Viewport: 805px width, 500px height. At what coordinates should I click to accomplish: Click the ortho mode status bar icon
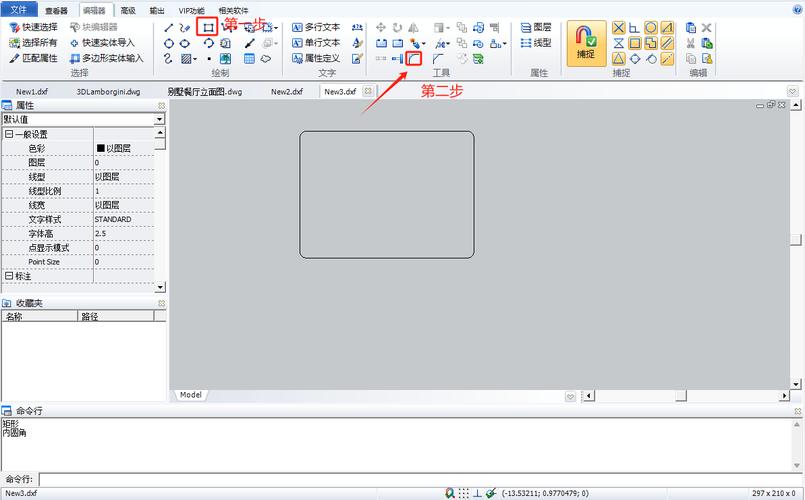(477, 493)
